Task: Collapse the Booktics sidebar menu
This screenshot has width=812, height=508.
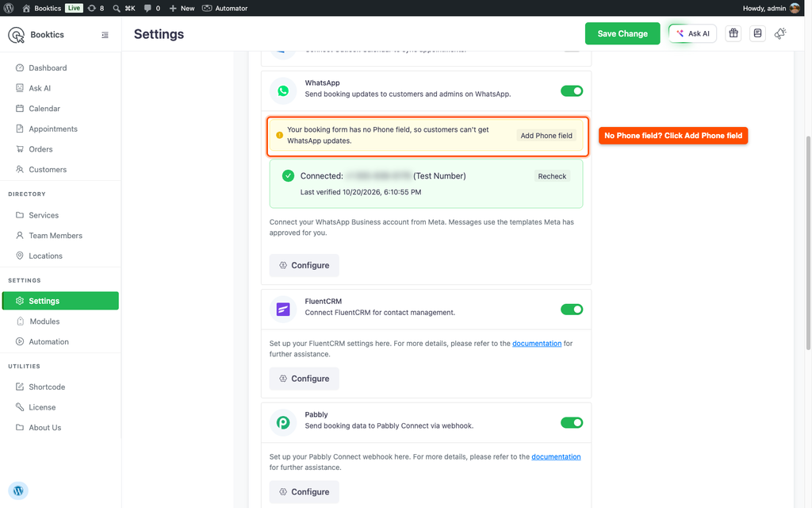Action: coord(105,35)
